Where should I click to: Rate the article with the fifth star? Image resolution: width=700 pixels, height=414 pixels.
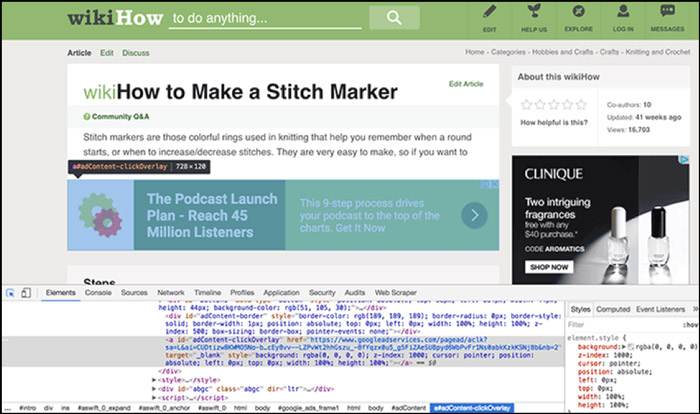[x=581, y=105]
